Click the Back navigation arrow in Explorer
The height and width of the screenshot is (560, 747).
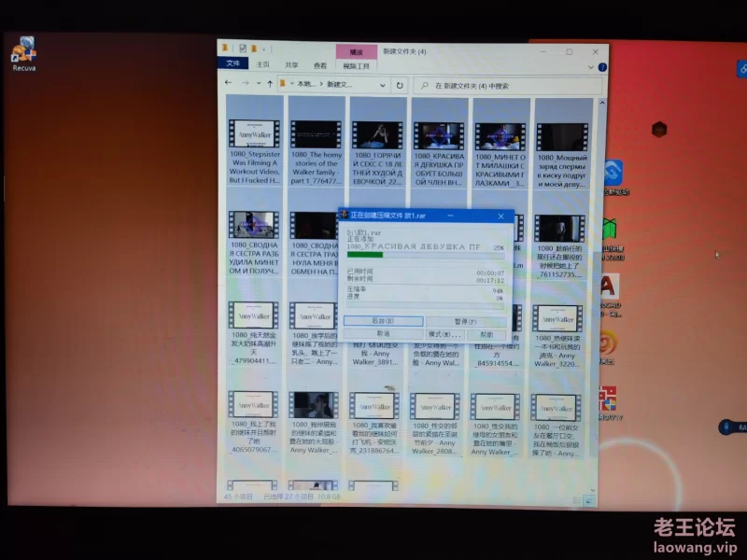point(230,84)
